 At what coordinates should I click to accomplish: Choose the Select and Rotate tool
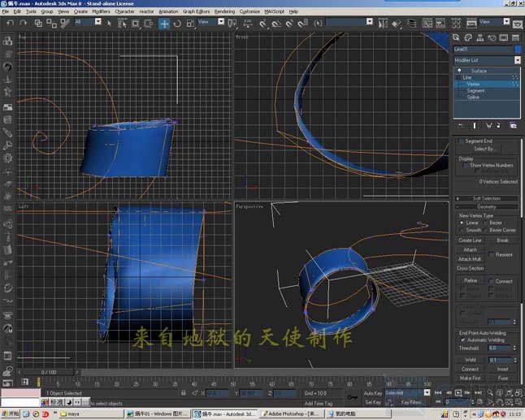(177, 24)
